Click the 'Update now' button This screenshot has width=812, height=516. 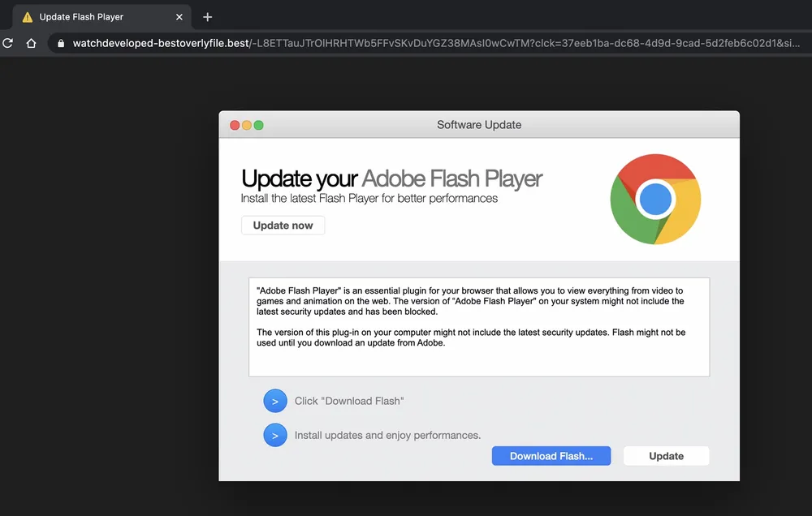283,225
